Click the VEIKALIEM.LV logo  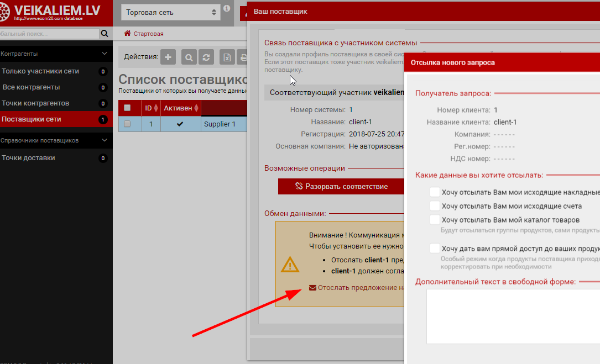(50, 12)
